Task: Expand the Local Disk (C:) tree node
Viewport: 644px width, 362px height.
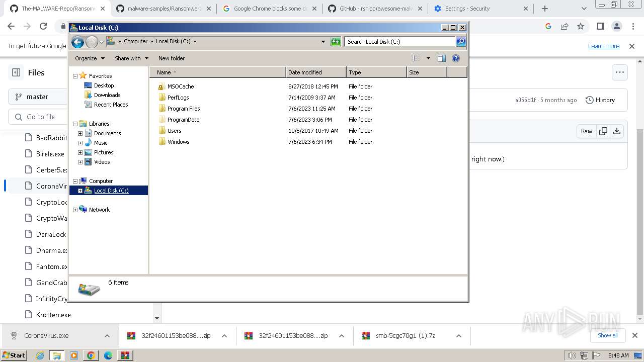Action: pos(80,191)
